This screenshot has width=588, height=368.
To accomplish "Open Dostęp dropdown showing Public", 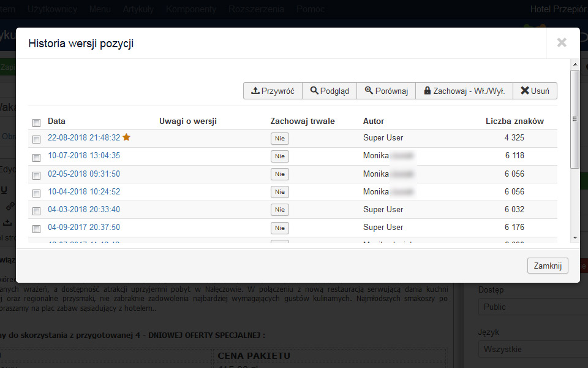I will (x=533, y=307).
